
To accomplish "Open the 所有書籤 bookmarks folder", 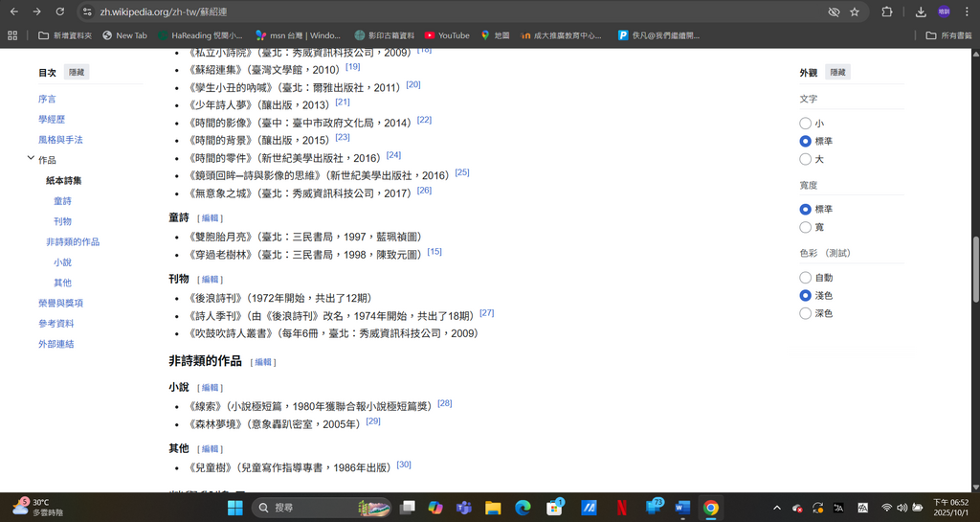I will (x=948, y=35).
